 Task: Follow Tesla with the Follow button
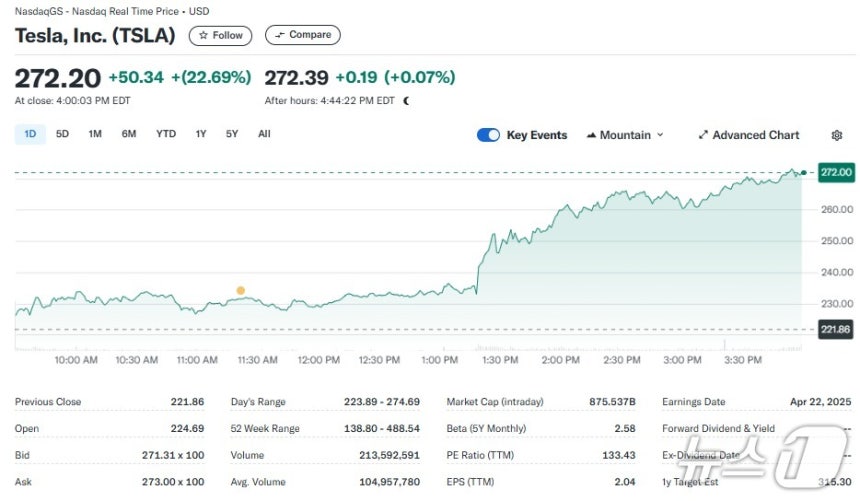pos(220,36)
